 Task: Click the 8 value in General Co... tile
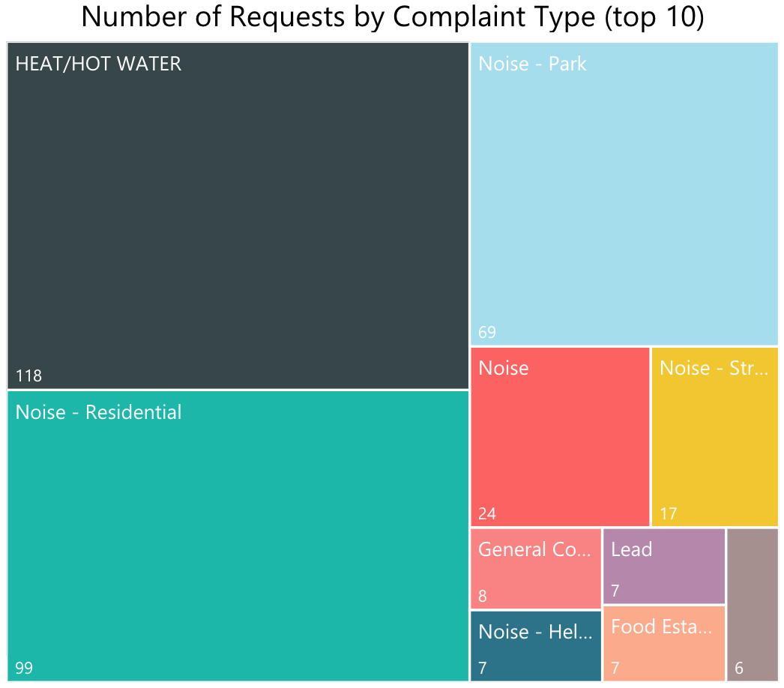(483, 596)
